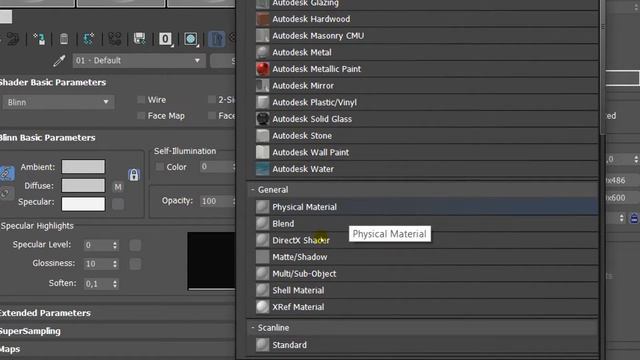
Task: Select the Autodesk Metal material
Action: (426, 52)
